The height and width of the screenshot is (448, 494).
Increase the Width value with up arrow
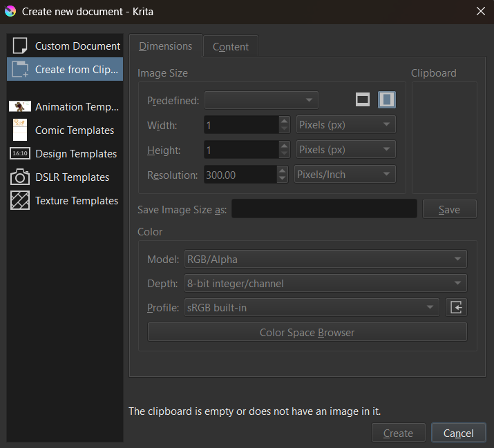point(284,121)
